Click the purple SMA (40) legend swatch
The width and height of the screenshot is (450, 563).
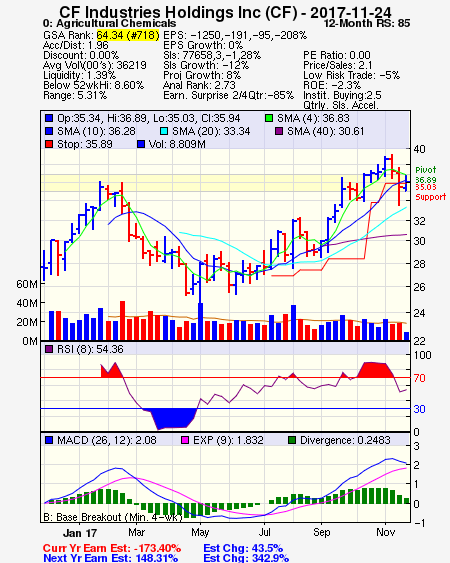279,131
